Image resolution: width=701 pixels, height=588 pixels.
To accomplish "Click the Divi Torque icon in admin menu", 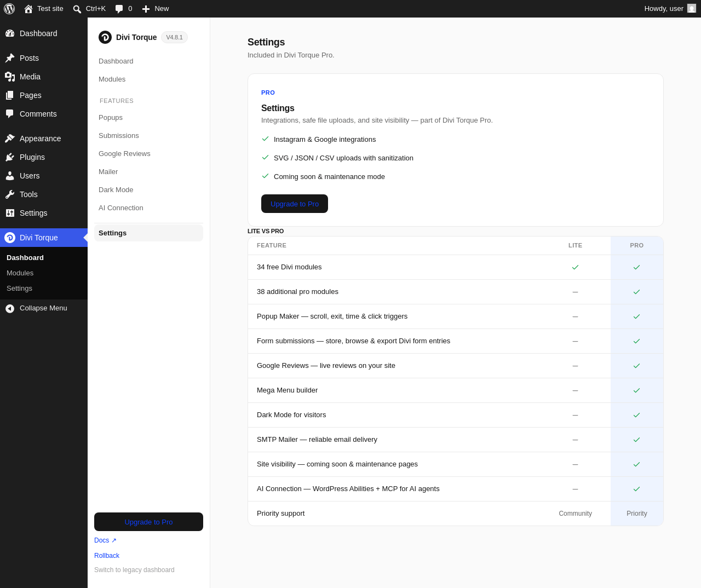I will [10, 238].
